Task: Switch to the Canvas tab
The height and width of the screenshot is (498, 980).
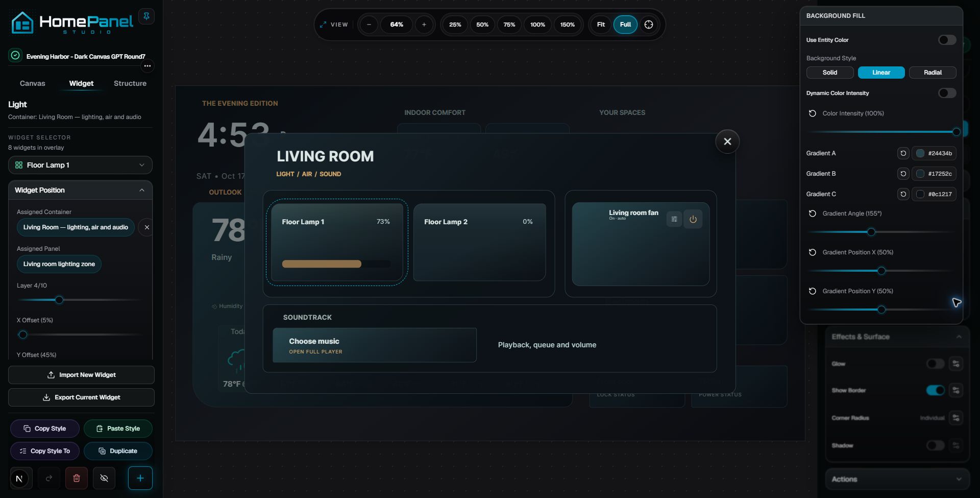Action: coord(33,83)
